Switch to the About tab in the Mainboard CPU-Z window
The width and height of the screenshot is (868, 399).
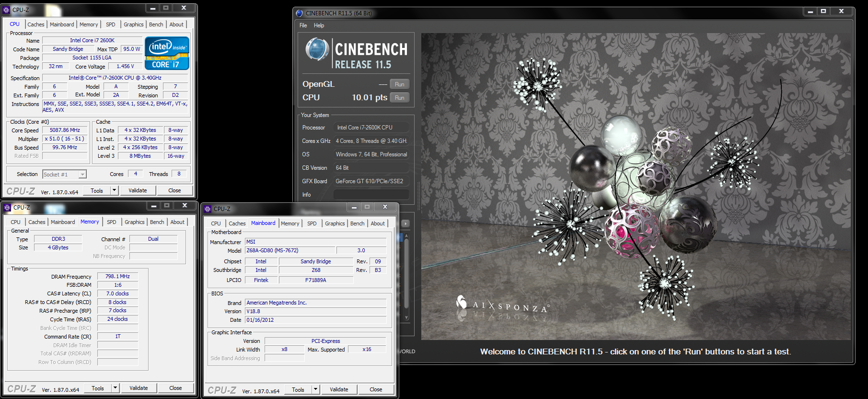pyautogui.click(x=378, y=223)
